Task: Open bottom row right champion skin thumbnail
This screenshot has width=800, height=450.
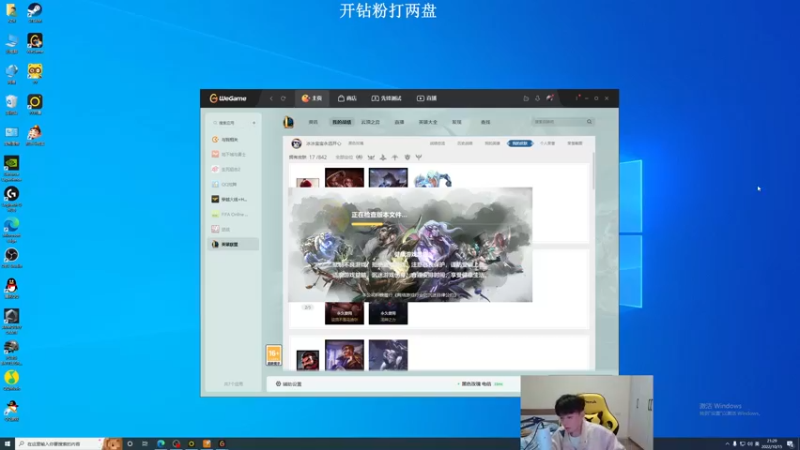Action: (x=388, y=355)
